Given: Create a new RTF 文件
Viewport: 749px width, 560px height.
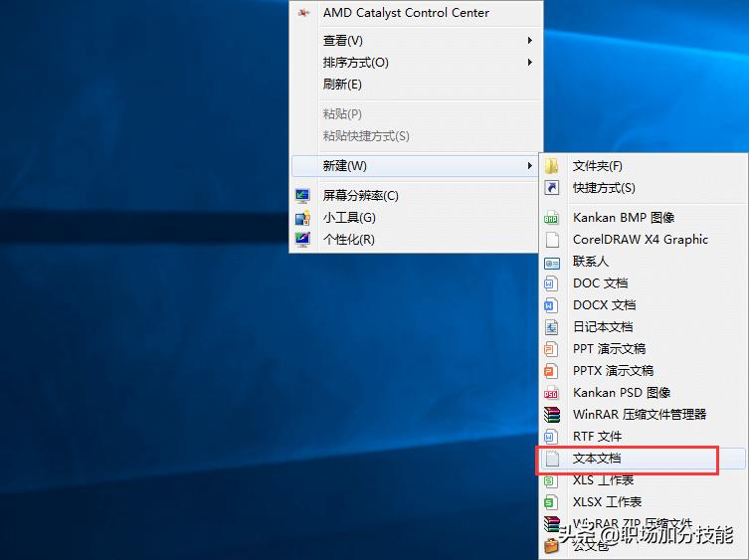Looking at the screenshot, I should pyautogui.click(x=643, y=437).
